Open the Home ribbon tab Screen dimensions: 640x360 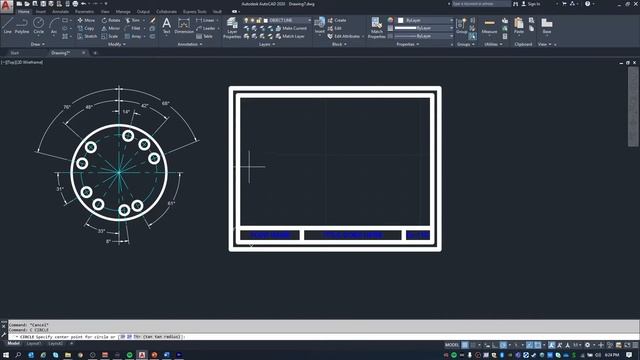point(24,12)
